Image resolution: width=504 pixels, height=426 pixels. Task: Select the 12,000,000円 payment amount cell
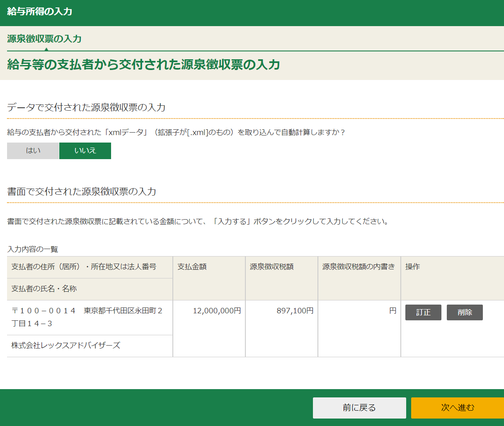pos(217,311)
